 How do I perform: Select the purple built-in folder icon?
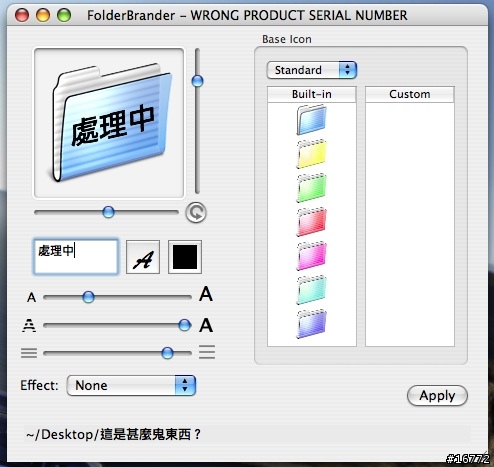coord(311,324)
